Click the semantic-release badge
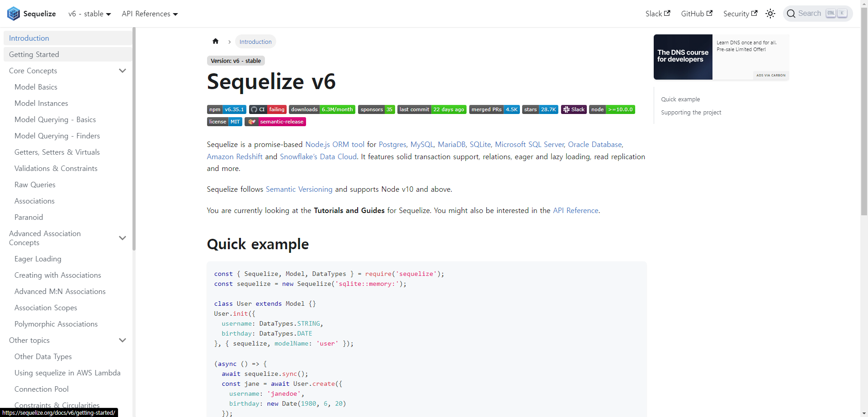The height and width of the screenshot is (417, 868). tap(275, 122)
